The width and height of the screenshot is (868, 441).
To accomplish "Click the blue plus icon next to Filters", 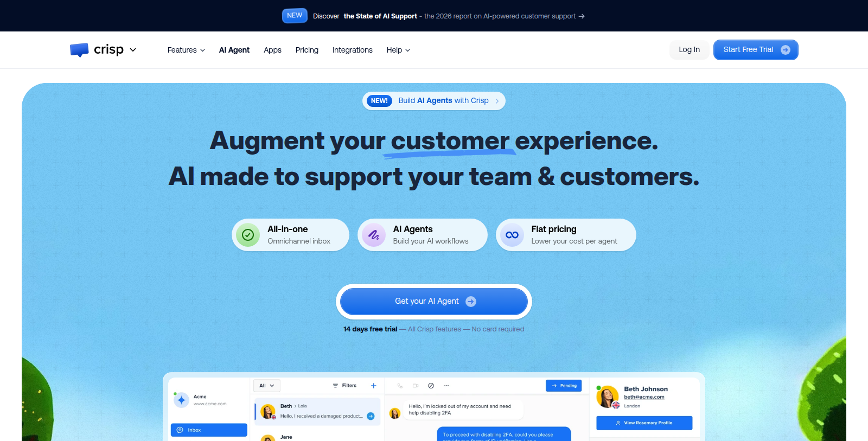I will pyautogui.click(x=373, y=386).
